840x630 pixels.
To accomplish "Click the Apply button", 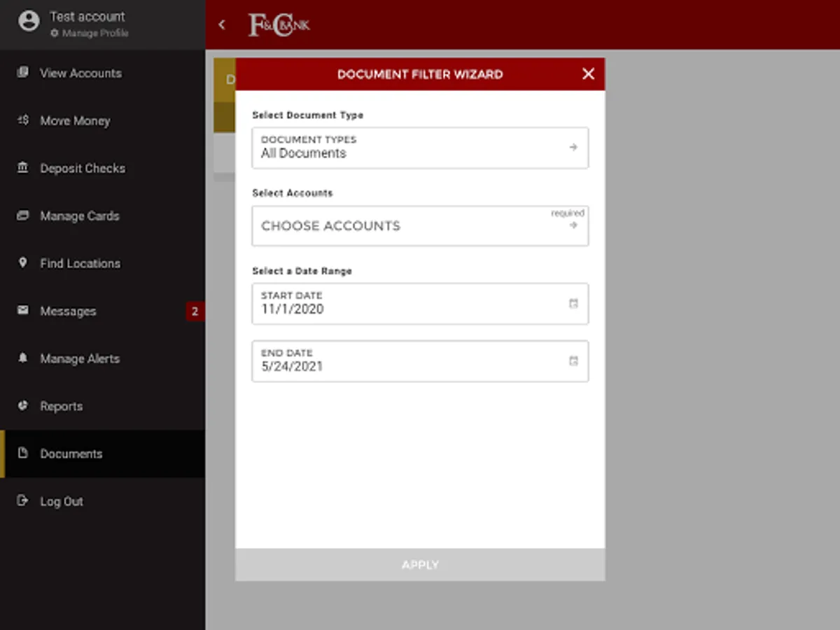I will coord(420,565).
